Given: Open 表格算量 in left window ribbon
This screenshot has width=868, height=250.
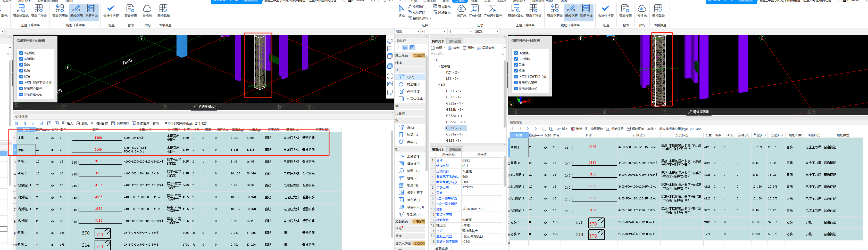Looking at the screenshot, I should click(163, 11).
